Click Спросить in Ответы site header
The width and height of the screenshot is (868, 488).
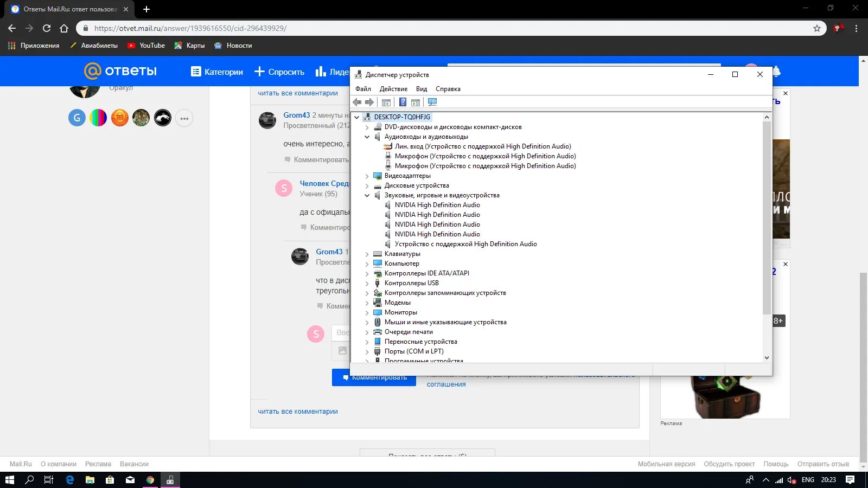279,72
